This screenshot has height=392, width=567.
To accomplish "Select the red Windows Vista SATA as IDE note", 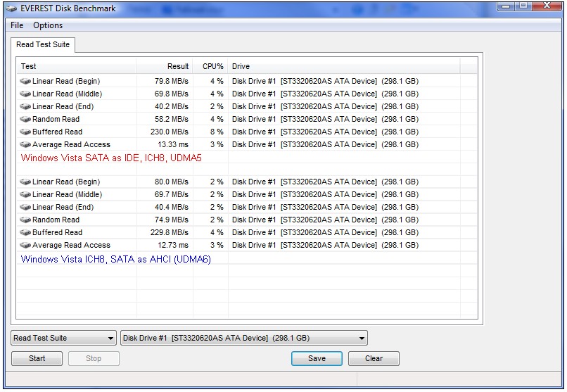I will pyautogui.click(x=111, y=158).
